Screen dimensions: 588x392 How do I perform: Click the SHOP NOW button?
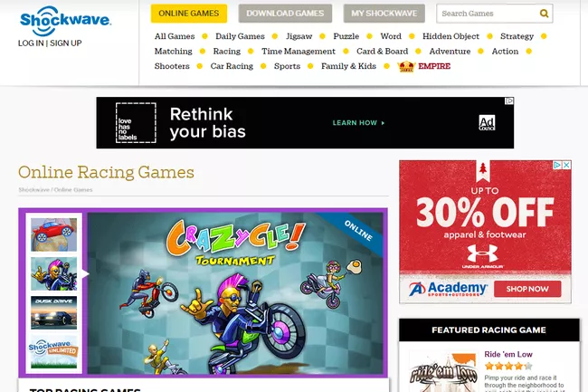coord(527,289)
